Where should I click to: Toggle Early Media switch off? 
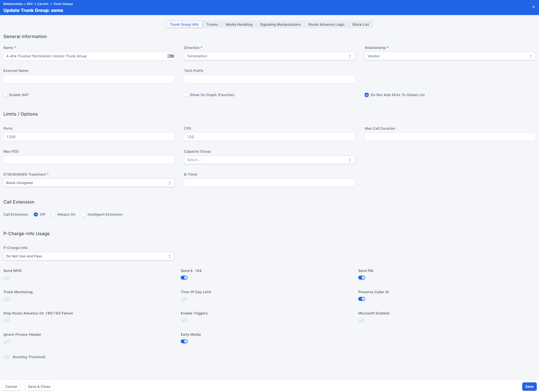(x=184, y=341)
